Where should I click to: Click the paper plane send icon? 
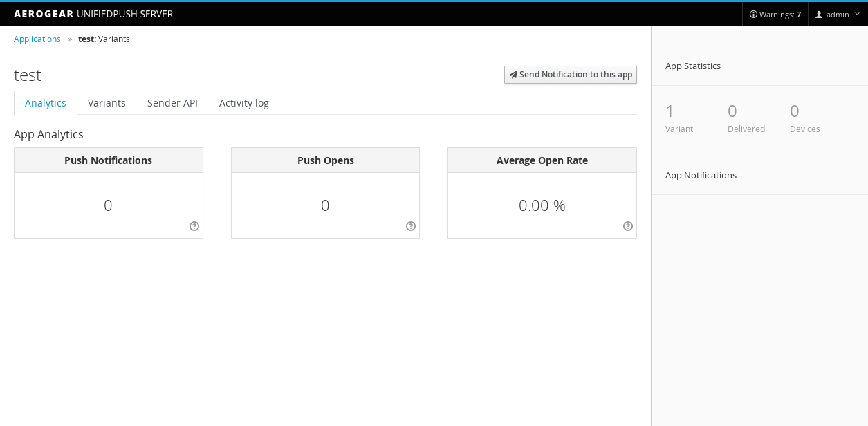[513, 75]
